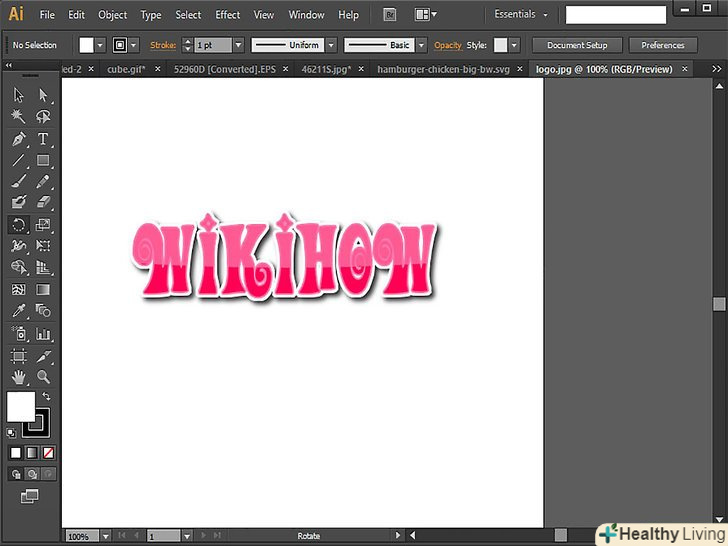This screenshot has height=546, width=728.
Task: Pick the Magic Wand tool
Action: click(18, 116)
